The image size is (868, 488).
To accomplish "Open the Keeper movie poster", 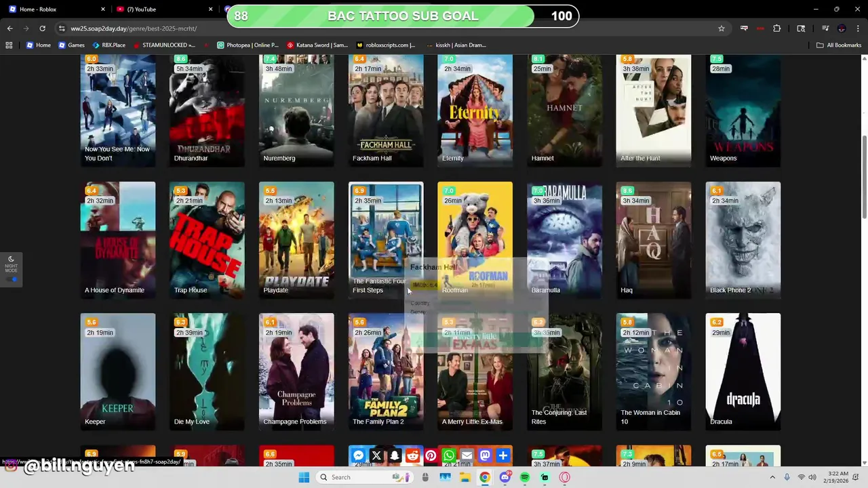I will coord(118,371).
